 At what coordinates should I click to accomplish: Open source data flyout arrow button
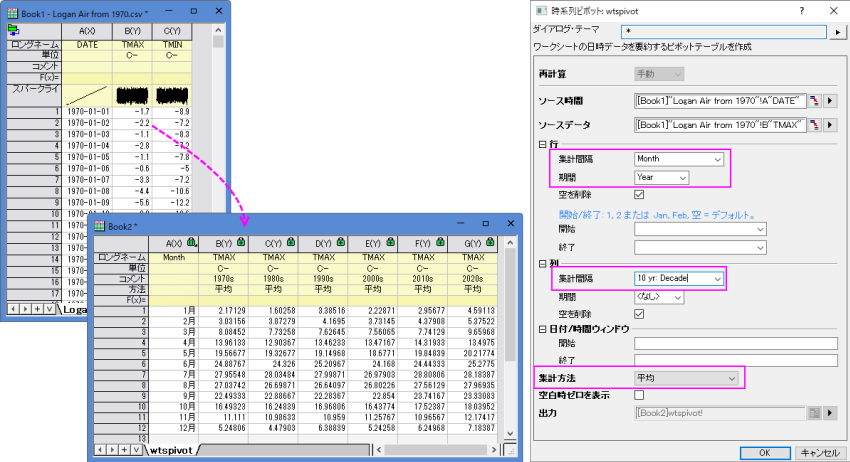830,125
